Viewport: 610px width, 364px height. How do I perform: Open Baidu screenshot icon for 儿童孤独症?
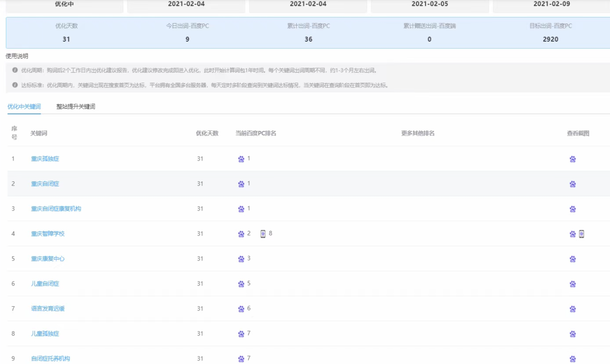click(573, 334)
